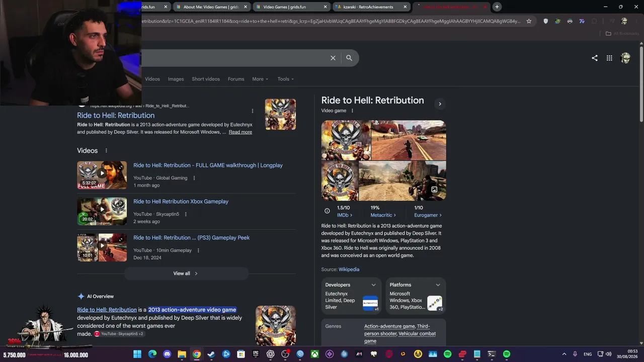Switch to the Short videos tab
Viewport: 644px width, 362px height.
pos(206,79)
